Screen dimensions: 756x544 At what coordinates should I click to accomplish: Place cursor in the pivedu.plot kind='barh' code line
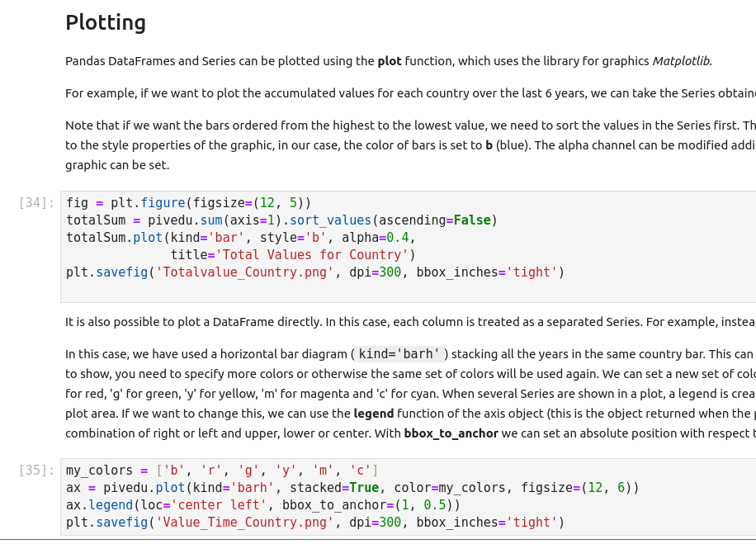pyautogui.click(x=352, y=488)
